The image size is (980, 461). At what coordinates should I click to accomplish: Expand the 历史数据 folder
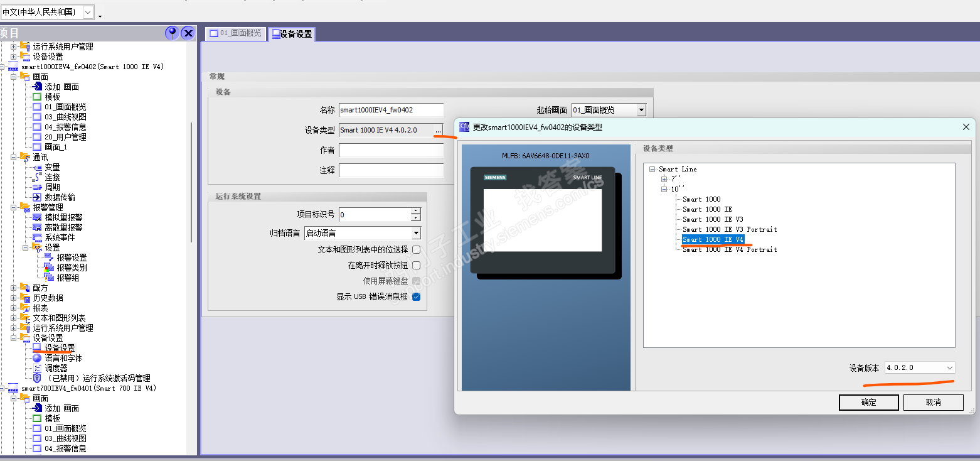point(14,298)
